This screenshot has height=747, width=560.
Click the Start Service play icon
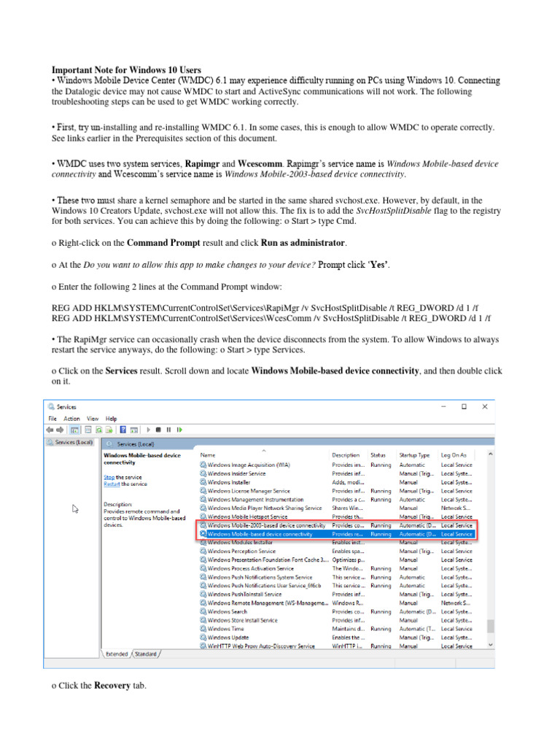tap(148, 430)
